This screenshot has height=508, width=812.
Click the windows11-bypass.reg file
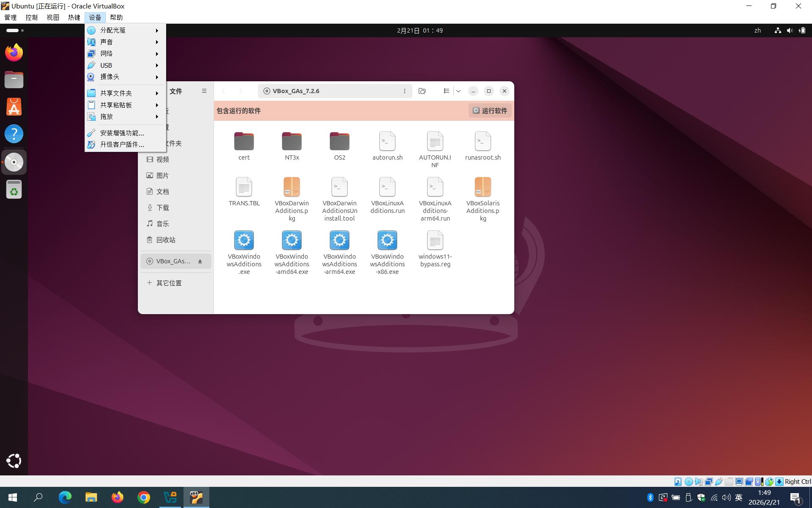coord(435,241)
